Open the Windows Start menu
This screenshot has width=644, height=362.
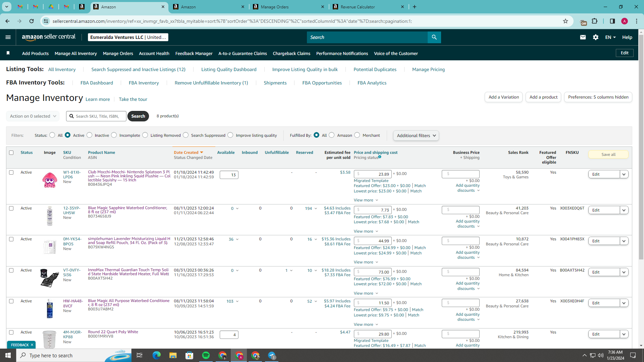click(x=8, y=355)
